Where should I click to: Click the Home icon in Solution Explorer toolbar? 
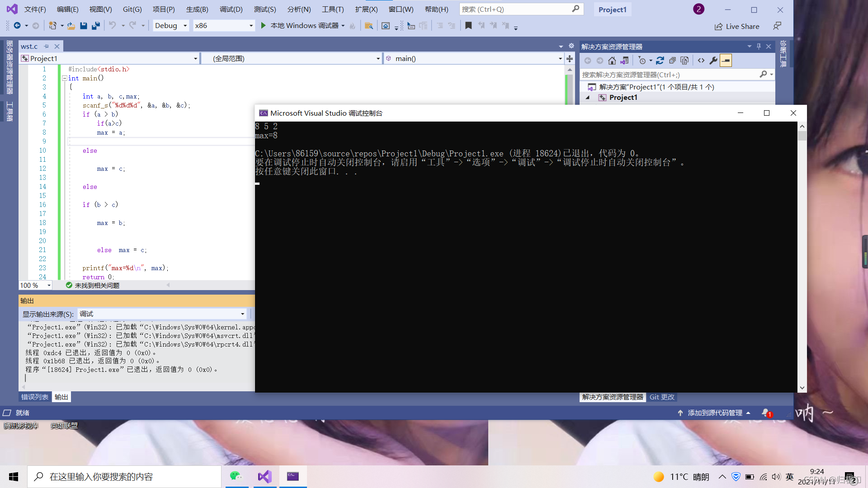612,61
